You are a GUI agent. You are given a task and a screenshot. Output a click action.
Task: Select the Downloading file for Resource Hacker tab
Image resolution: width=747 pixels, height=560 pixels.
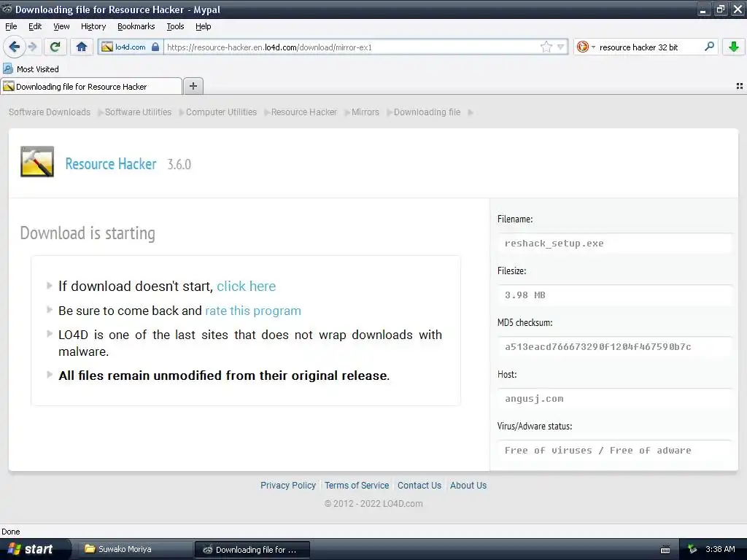(91, 86)
